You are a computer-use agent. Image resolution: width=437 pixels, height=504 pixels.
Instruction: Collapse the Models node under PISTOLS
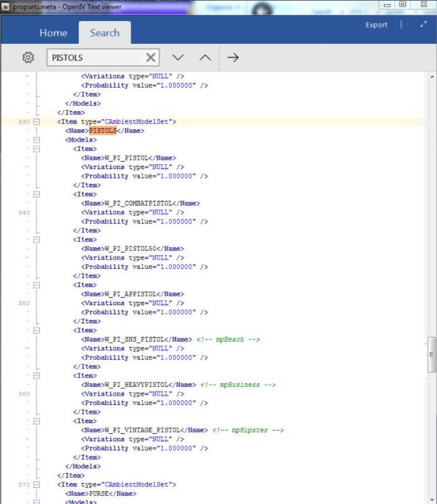(36, 139)
